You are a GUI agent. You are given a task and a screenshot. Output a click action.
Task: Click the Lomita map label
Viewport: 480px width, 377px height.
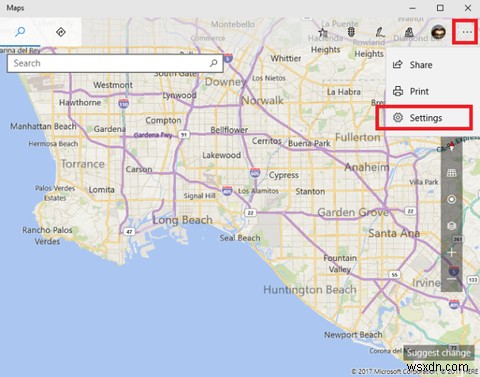point(101,190)
